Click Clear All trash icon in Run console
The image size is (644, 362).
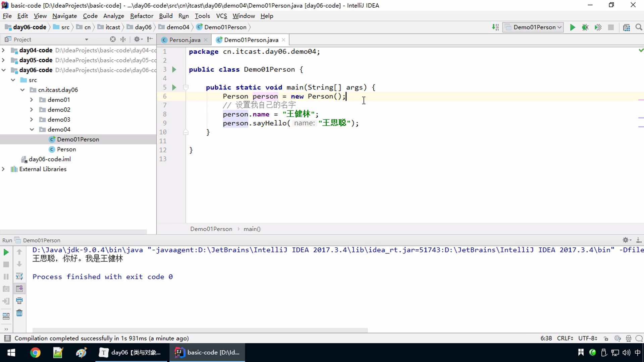point(19,313)
